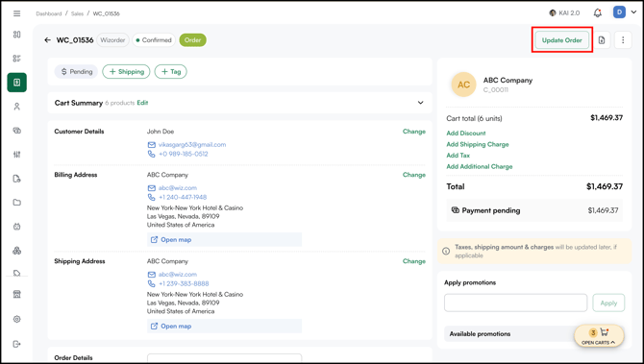The height and width of the screenshot is (364, 644).
Task: Click the back arrow beside WC_01536
Action: [x=48, y=40]
